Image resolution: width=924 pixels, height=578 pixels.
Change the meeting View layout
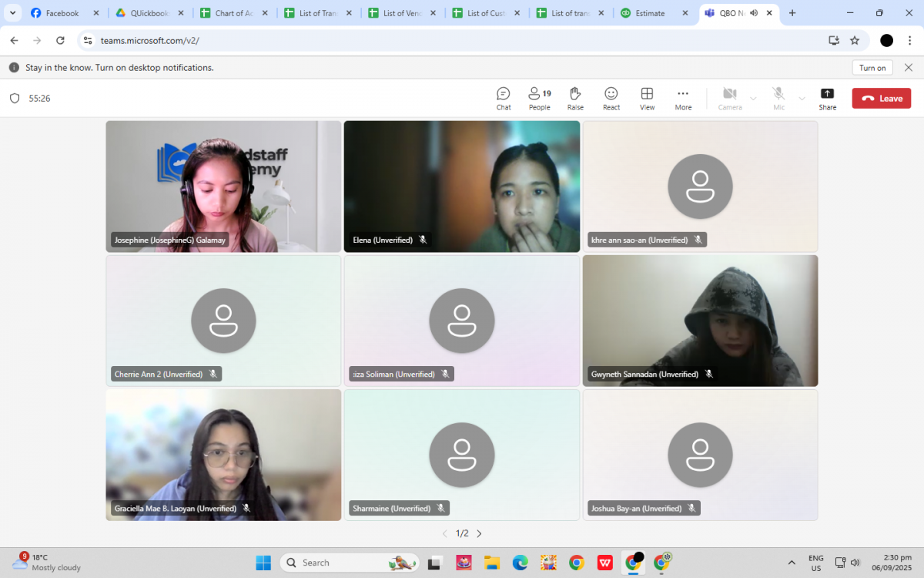[x=647, y=98]
